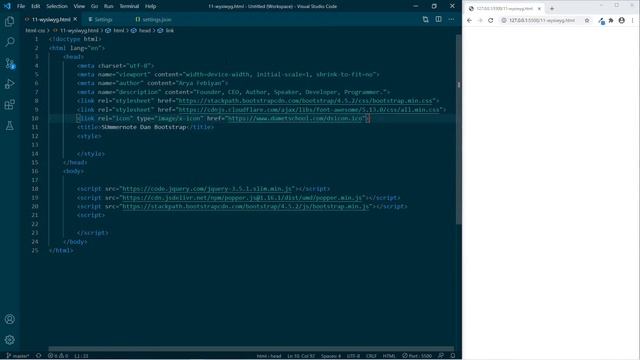
Task: Open the Run menu
Action: [108, 6]
